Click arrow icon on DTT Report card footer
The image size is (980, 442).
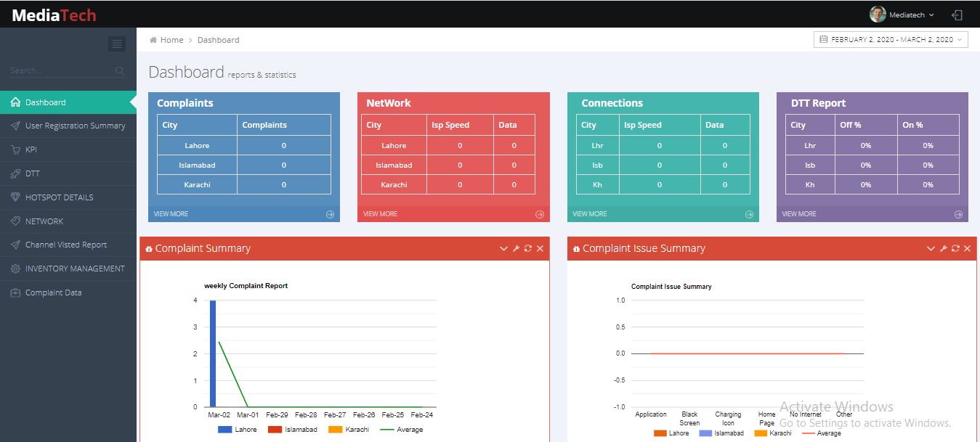(958, 214)
